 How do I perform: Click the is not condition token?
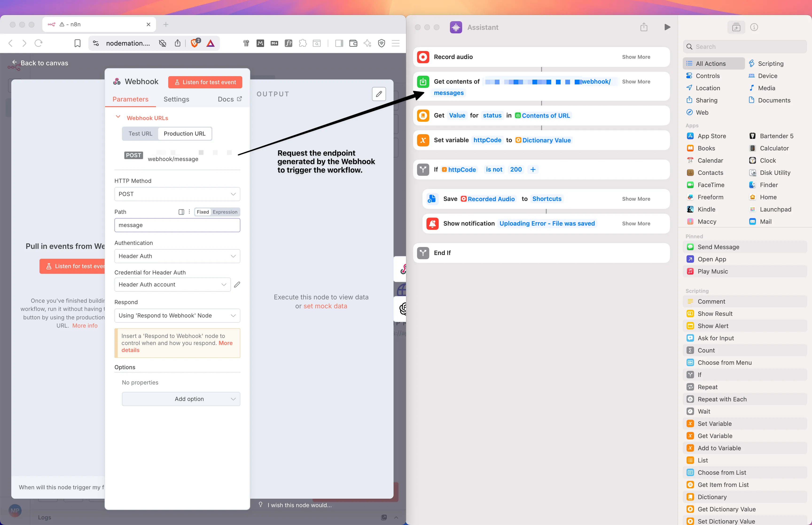click(494, 169)
